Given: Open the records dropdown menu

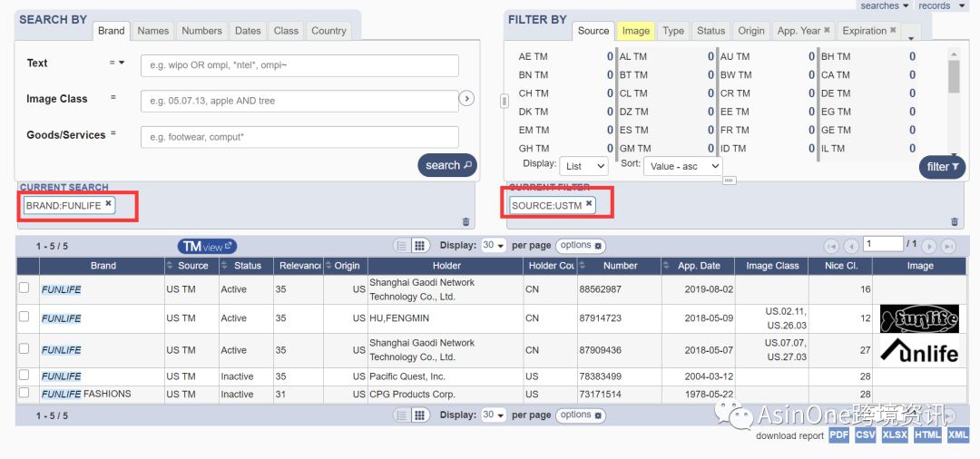Looking at the screenshot, I should (943, 5).
